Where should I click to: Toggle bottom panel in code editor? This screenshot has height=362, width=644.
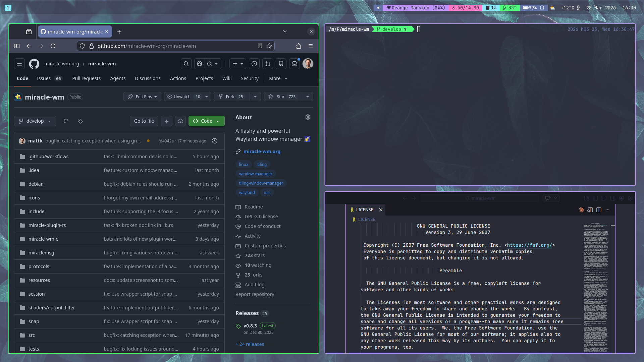604,198
